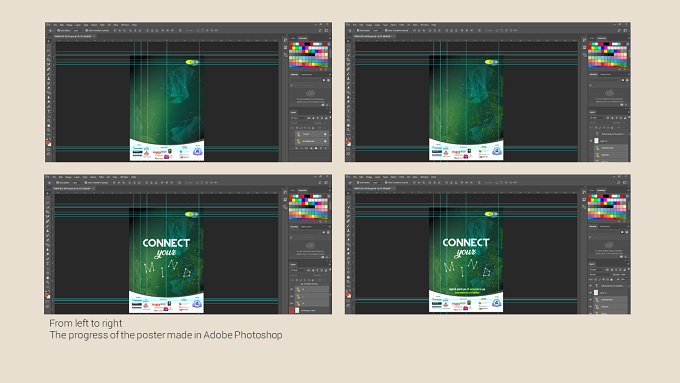Switch to the Color tab, top-left screenshot
This screenshot has width=680, height=383.
point(294,39)
